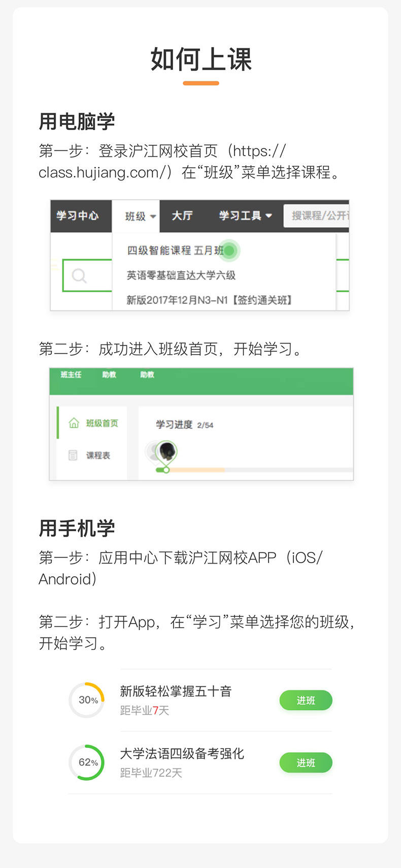401x868 pixels.
Task: Click the green highlight dot on 四级智能课程
Action: [x=229, y=250]
